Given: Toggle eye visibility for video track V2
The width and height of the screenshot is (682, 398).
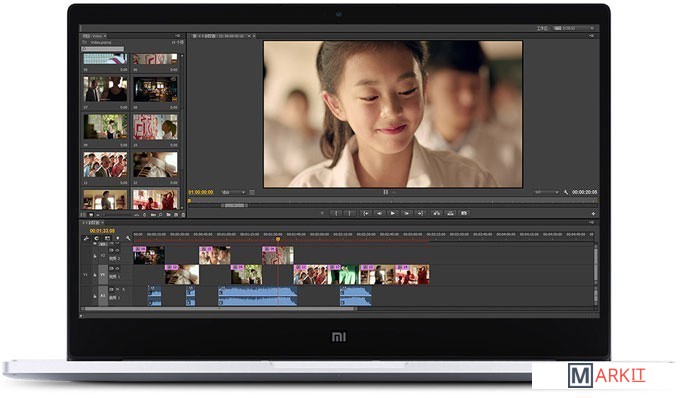Looking at the screenshot, I should click(117, 251).
